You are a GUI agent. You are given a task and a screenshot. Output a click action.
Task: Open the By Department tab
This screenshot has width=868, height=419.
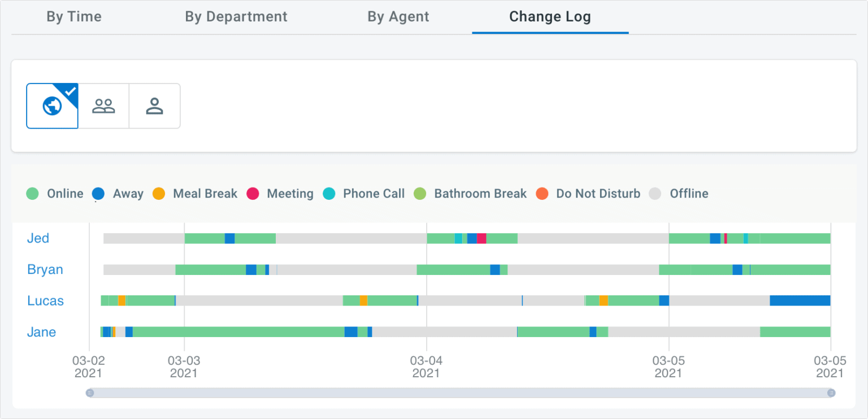click(236, 17)
